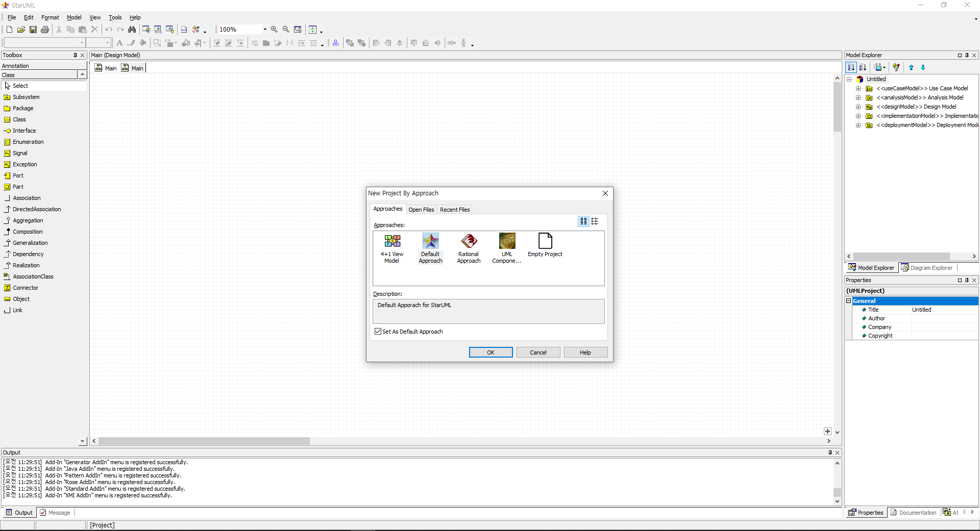Select the Annotation toolbox category
Screen dimensions: 980x531
[x=44, y=66]
